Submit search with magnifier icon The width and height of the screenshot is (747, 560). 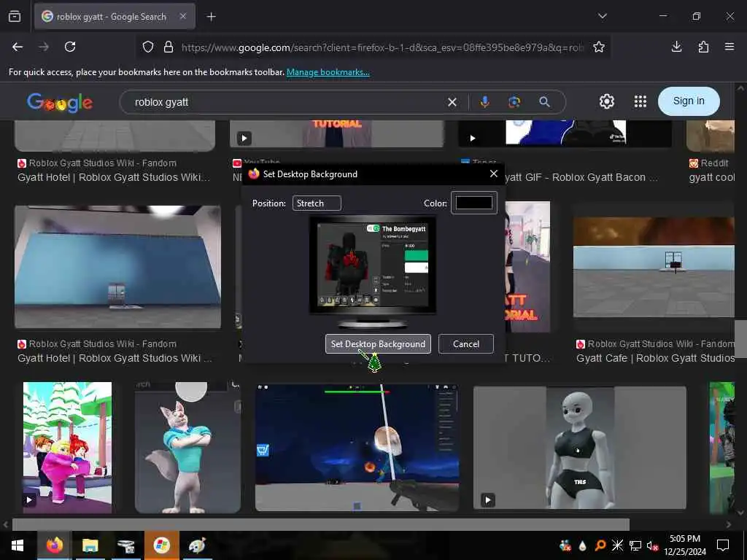pyautogui.click(x=544, y=102)
